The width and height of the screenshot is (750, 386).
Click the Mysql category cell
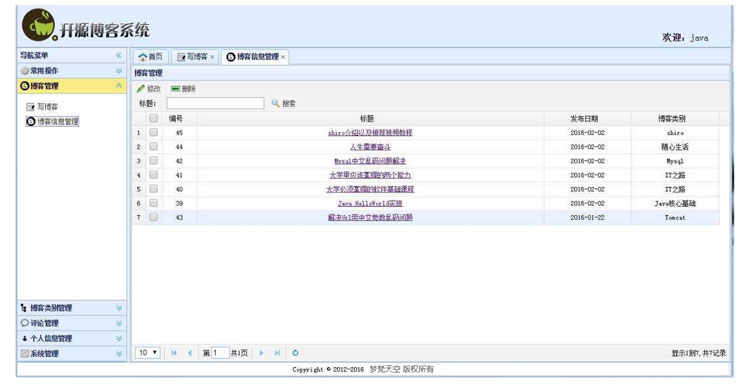click(675, 161)
